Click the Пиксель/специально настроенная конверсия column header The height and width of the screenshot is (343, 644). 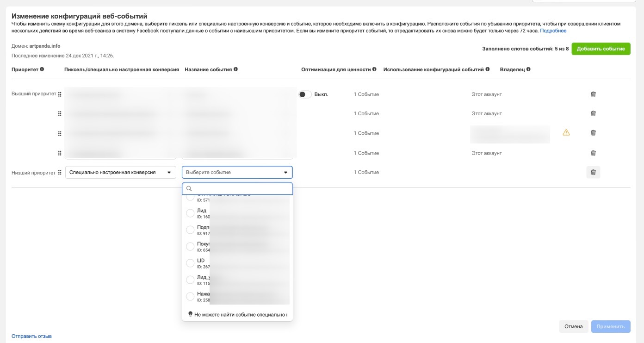click(122, 69)
